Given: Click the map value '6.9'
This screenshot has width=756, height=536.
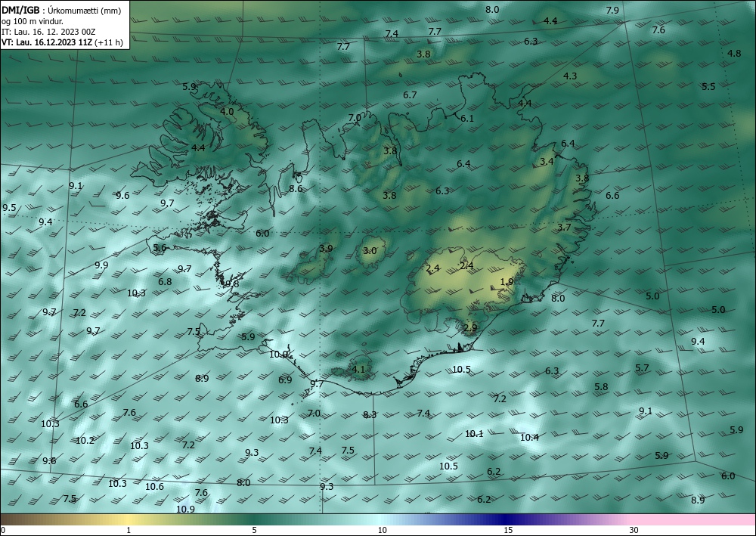Looking at the screenshot, I should click(x=285, y=380).
